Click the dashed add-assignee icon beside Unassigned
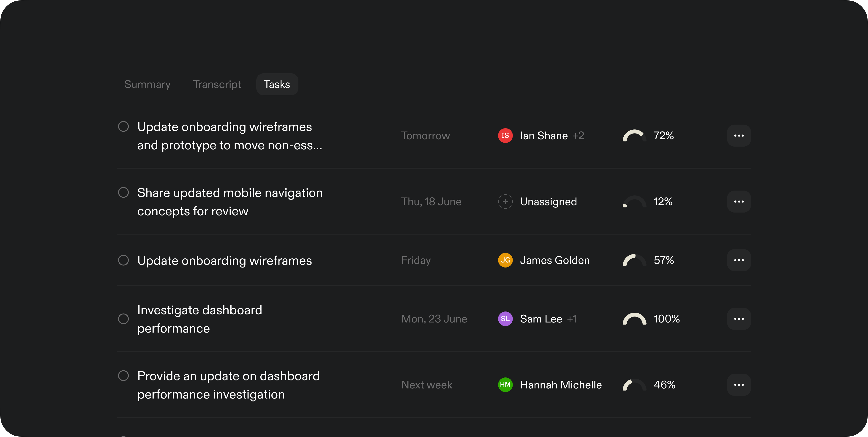The height and width of the screenshot is (437, 868). click(505, 202)
